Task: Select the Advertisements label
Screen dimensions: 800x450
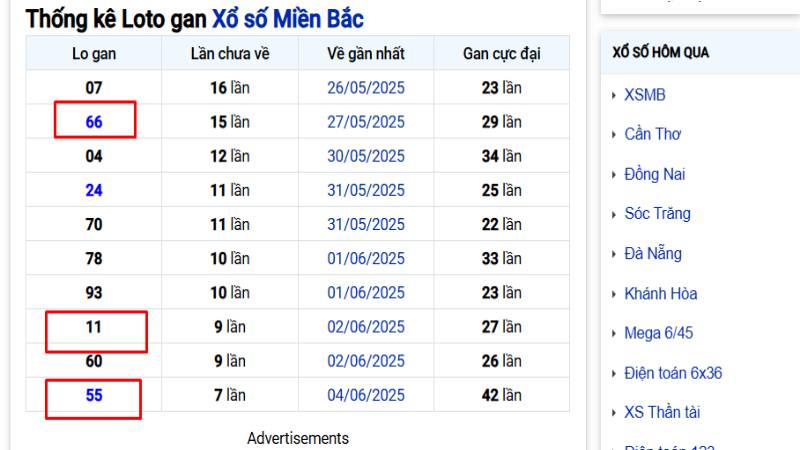Action: click(298, 438)
